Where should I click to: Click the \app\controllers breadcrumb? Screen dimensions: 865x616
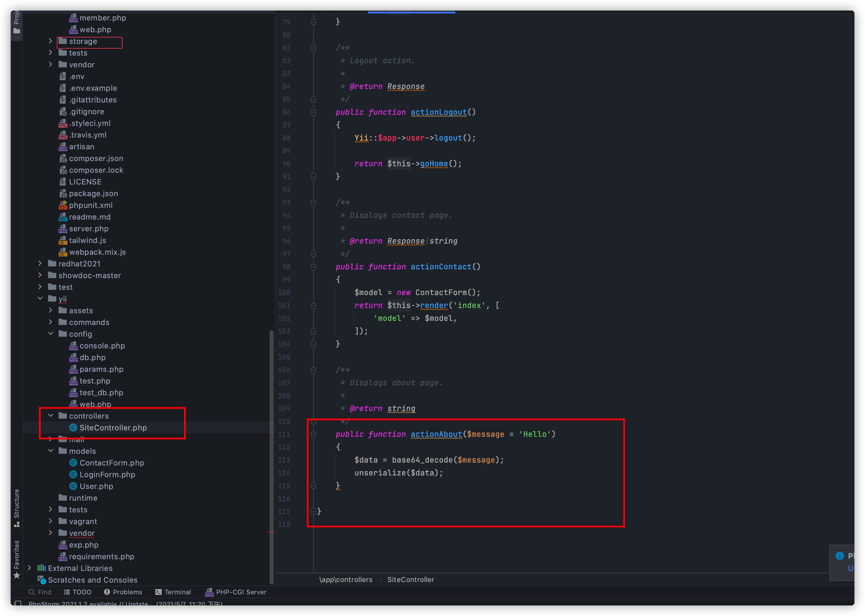[345, 580]
